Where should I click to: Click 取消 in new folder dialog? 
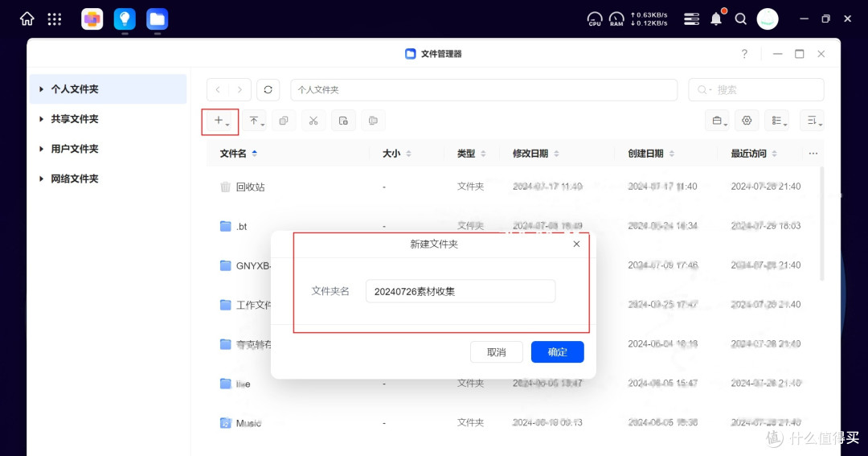coord(497,351)
